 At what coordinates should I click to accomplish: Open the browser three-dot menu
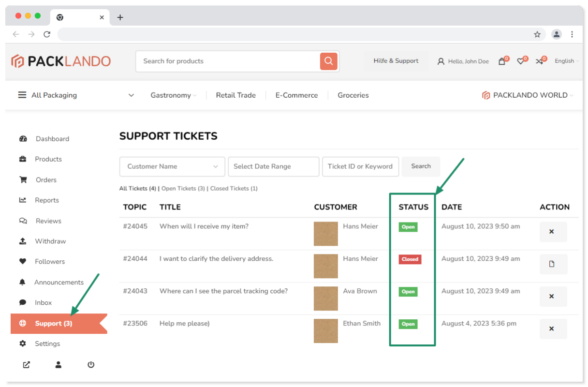coord(572,34)
